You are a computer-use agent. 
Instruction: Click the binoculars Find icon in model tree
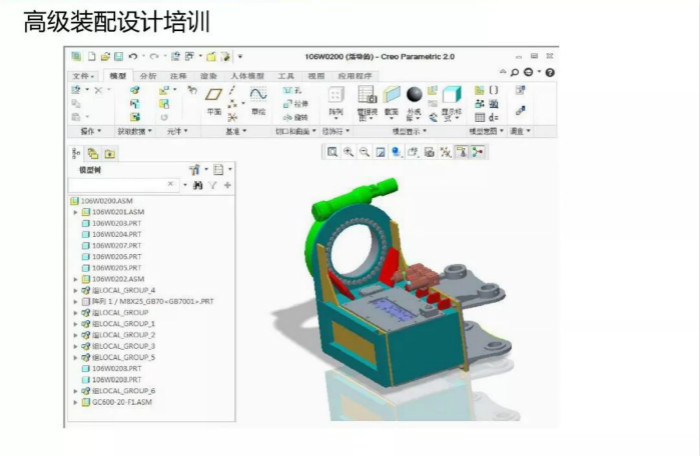(198, 185)
